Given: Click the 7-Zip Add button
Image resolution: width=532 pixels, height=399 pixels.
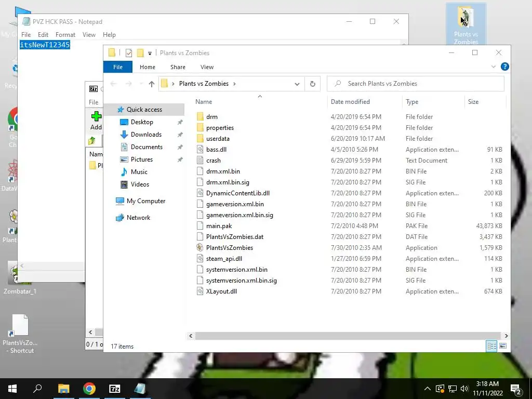Looking at the screenshot, I should click(96, 121).
